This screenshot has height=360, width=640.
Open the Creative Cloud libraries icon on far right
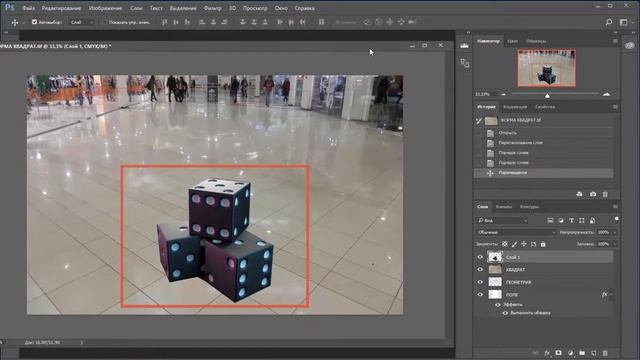click(629, 46)
